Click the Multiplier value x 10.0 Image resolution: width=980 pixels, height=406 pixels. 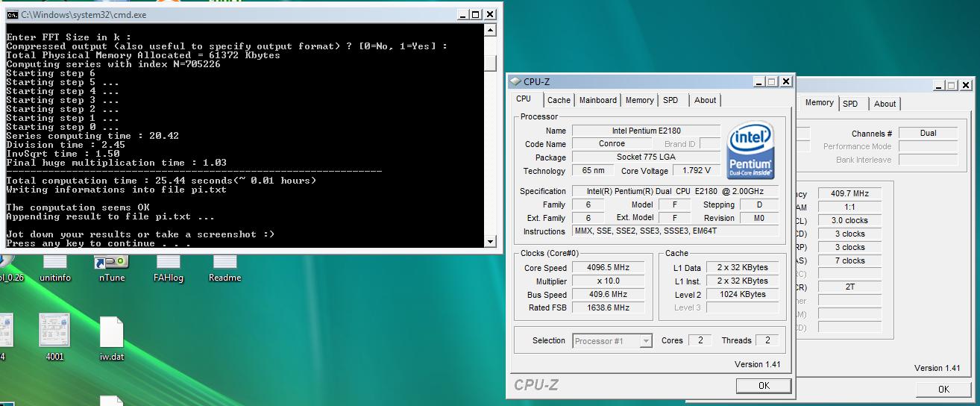click(609, 281)
